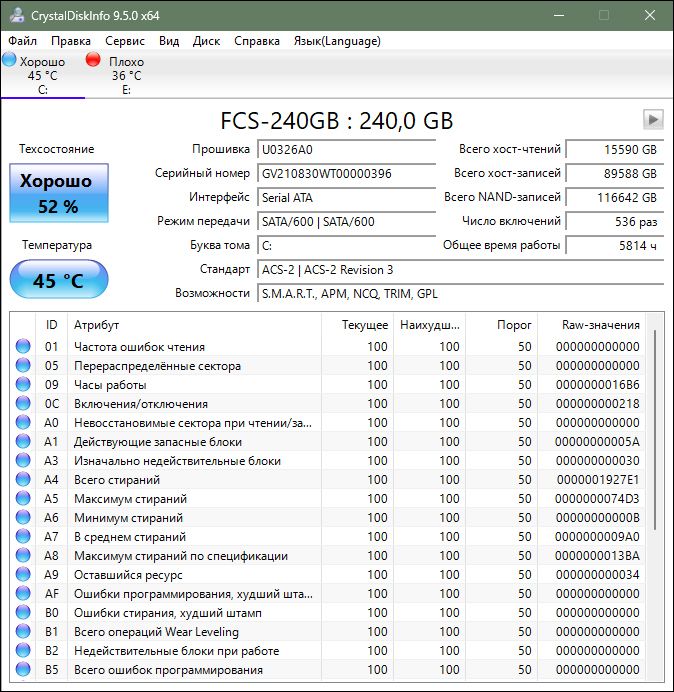Click the Хорошо 52 % health status button
The width and height of the screenshot is (674, 692).
(x=59, y=193)
